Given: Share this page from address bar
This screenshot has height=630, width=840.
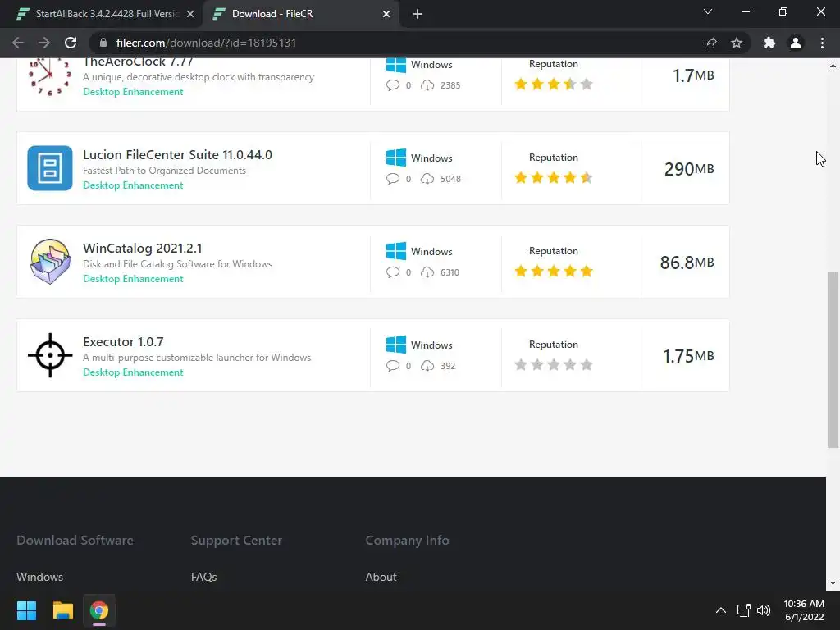Looking at the screenshot, I should click(x=710, y=43).
